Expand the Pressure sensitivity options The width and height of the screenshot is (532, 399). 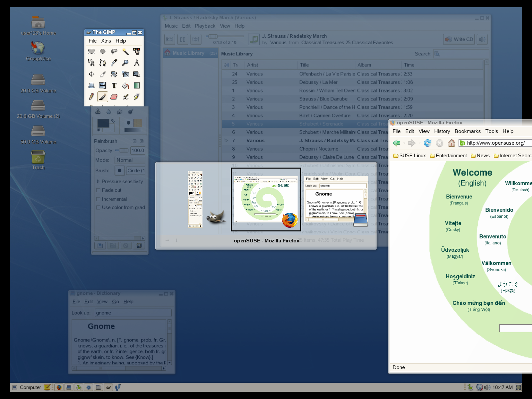tap(98, 182)
